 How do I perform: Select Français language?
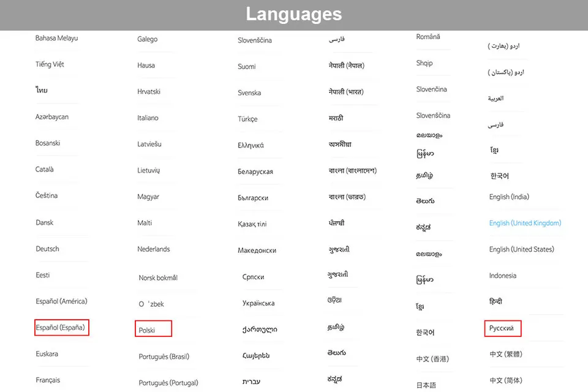tap(48, 380)
